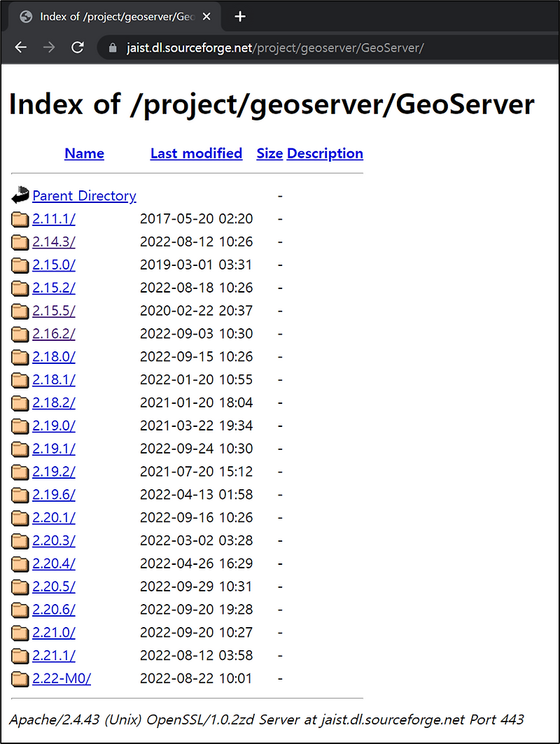Open the Parent Directory link

click(x=84, y=196)
